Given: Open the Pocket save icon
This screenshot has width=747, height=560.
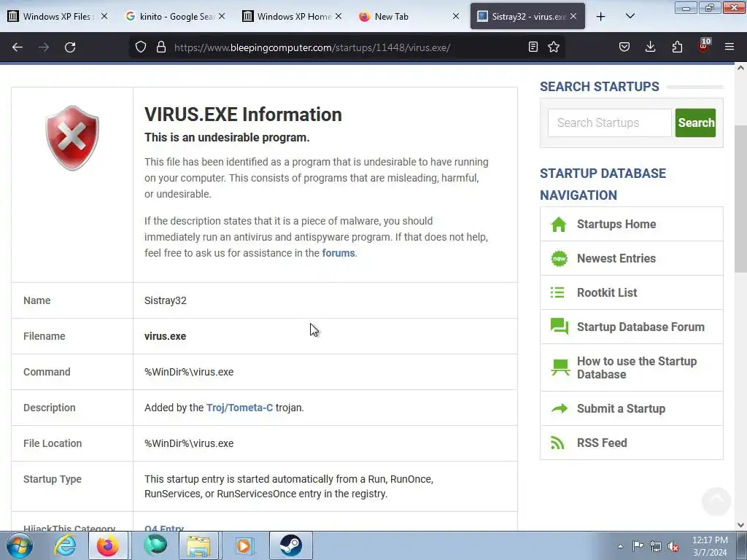Looking at the screenshot, I should point(624,47).
